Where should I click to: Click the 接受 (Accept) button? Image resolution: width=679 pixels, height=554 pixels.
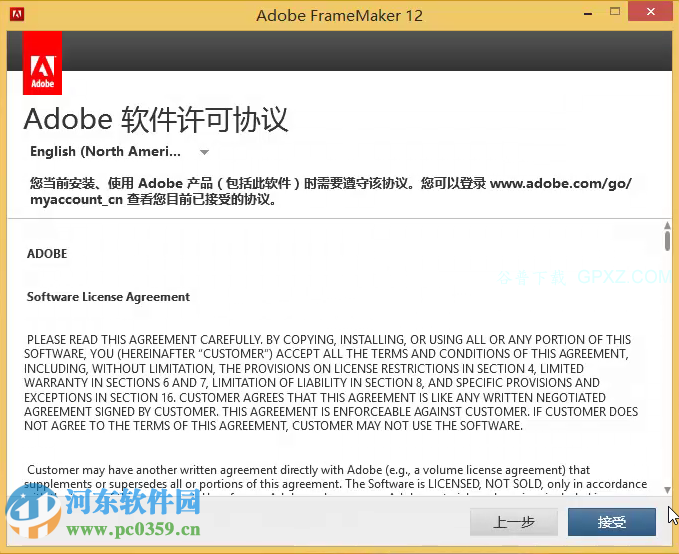[x=611, y=522]
